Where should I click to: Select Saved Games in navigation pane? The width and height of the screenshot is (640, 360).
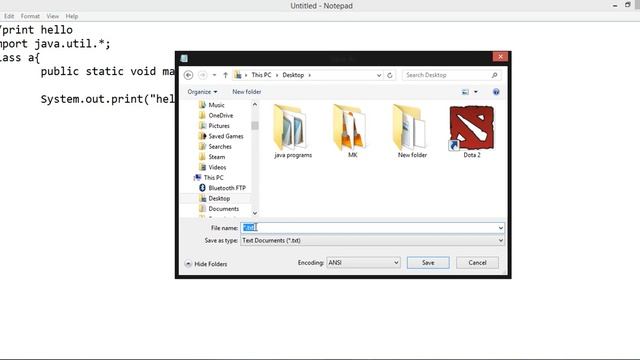(x=226, y=136)
